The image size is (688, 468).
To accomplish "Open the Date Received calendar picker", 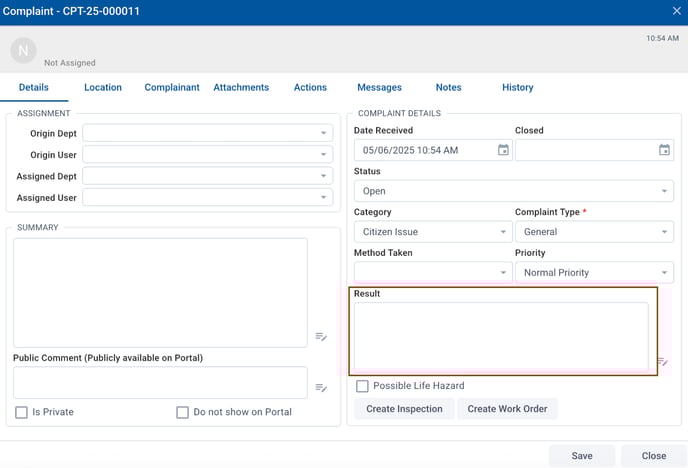I will (x=503, y=150).
